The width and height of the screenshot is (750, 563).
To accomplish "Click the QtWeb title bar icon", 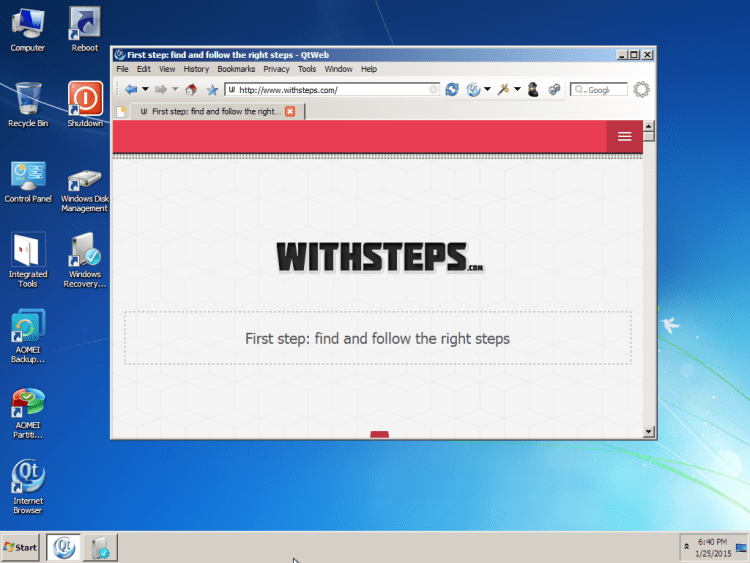I will (120, 55).
